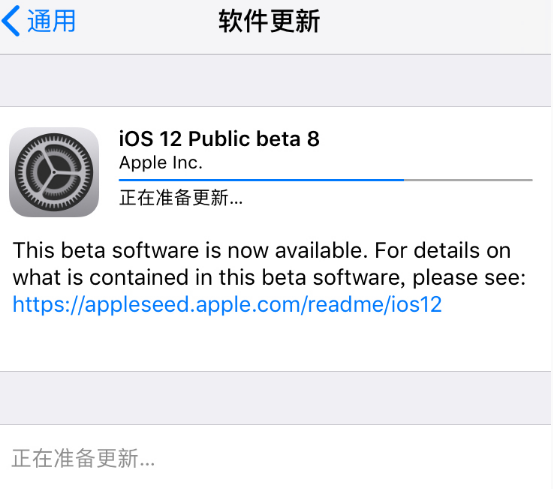Tap the 'For details on' text

coord(443,251)
